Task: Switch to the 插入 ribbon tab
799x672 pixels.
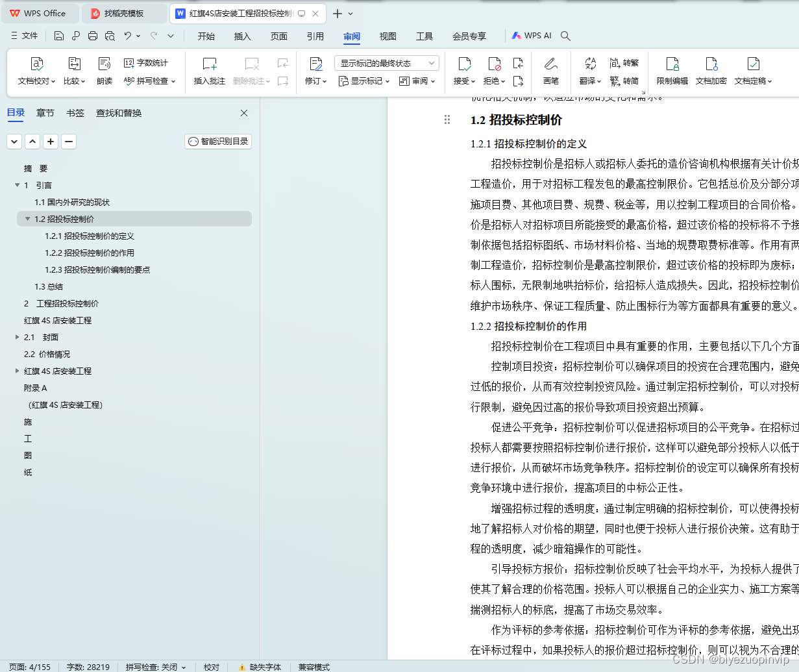Action: click(x=243, y=36)
